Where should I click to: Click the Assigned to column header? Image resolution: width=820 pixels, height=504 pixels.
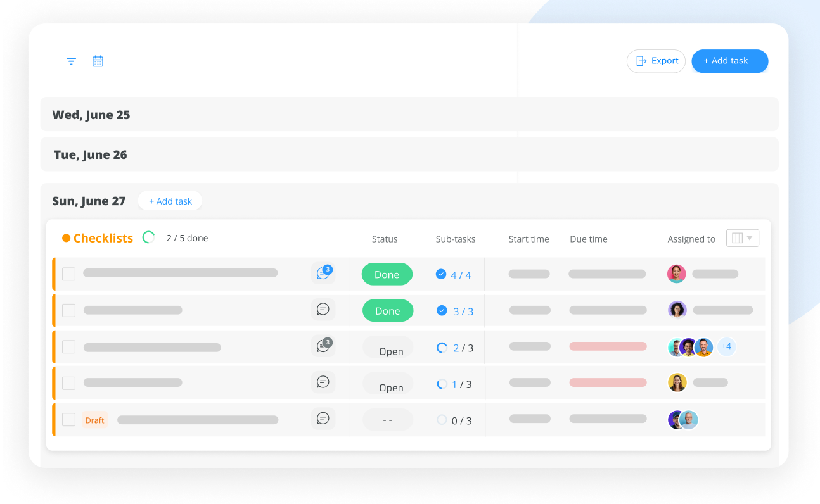(x=691, y=239)
